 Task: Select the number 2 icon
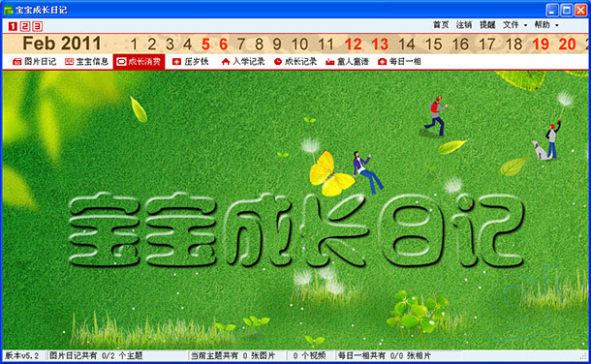pyautogui.click(x=25, y=26)
